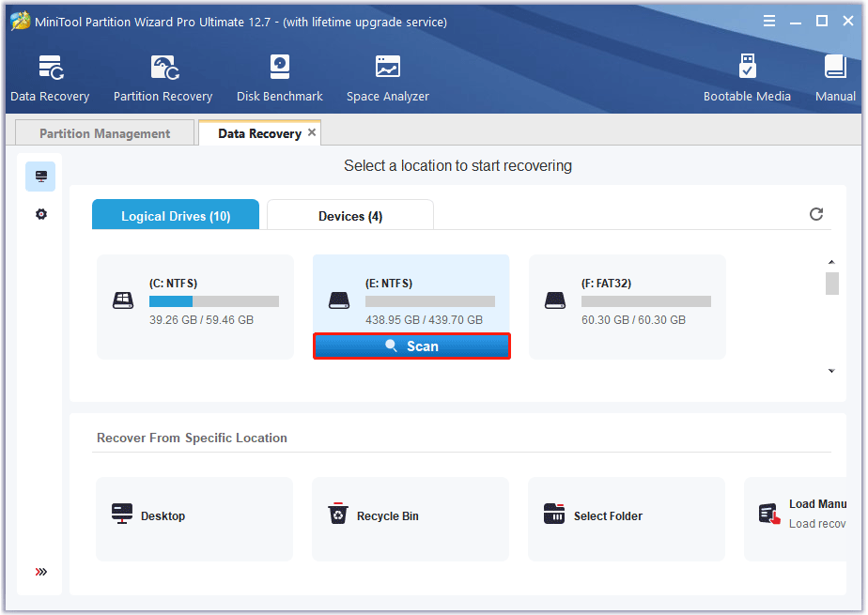Click the C: drive disk icon
This screenshot has width=868, height=615.
(123, 300)
